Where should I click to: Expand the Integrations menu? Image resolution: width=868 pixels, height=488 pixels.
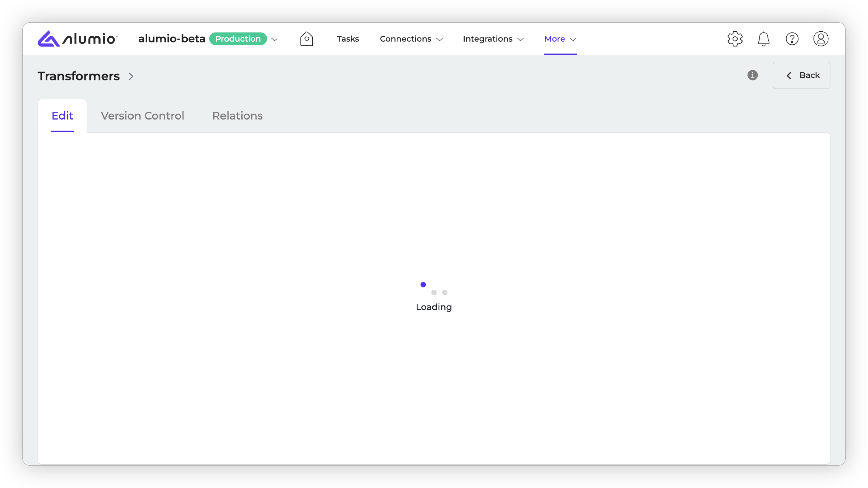[493, 39]
